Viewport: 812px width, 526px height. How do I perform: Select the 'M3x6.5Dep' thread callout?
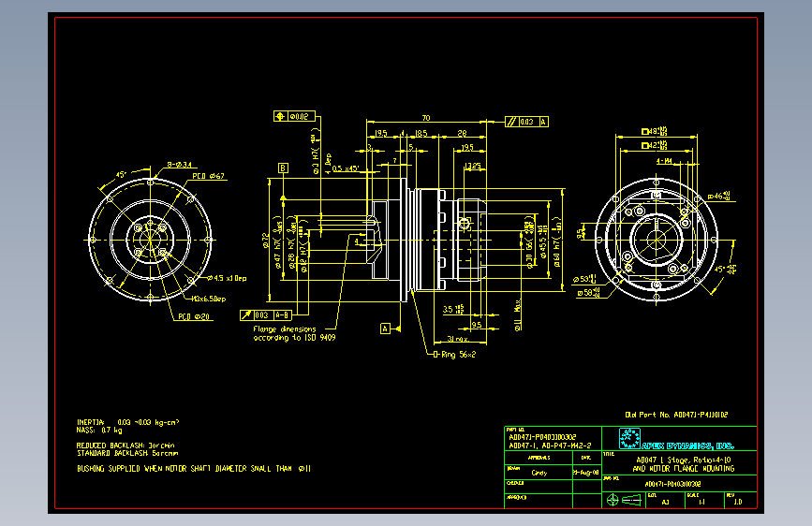(209, 299)
